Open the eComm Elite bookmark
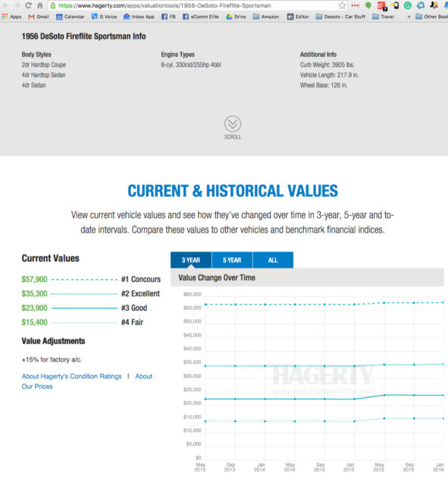Screen dimensions: 448x485 click(x=200, y=17)
